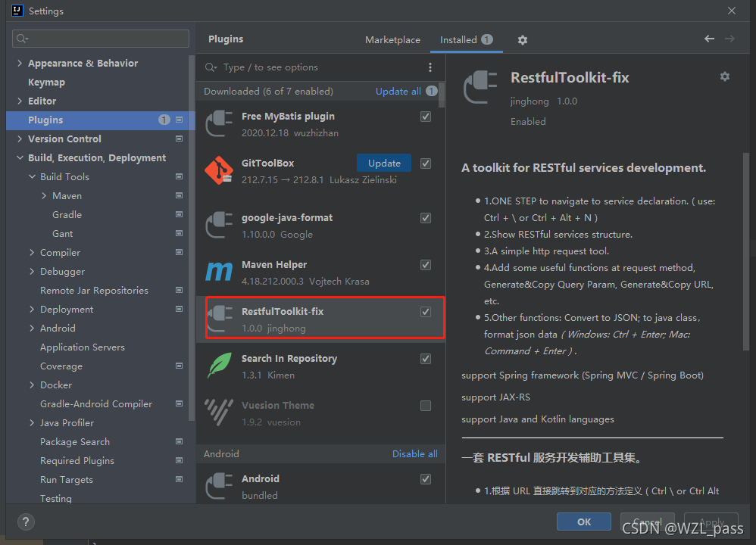The image size is (756, 545).
Task: Select Plugins in the settings tree
Action: click(100, 120)
